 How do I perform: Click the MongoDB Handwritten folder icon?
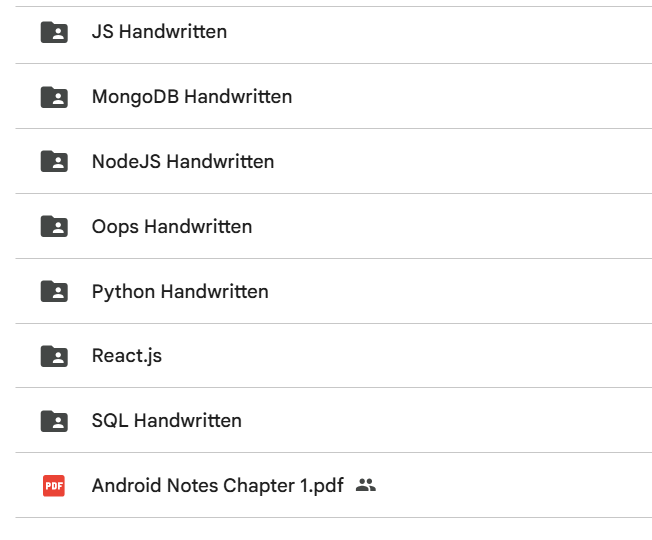click(x=54, y=97)
